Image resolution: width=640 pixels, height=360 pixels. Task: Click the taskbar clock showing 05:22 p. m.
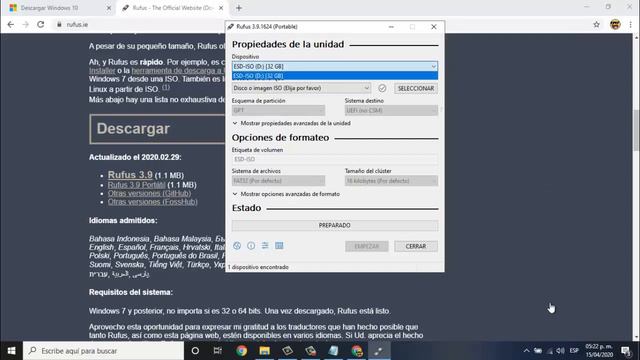pos(600,351)
